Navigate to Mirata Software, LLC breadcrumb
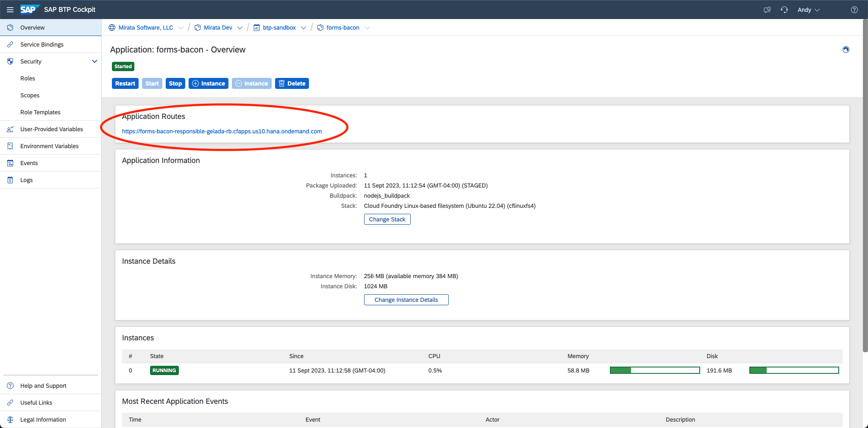The height and width of the screenshot is (428, 868). tap(146, 28)
